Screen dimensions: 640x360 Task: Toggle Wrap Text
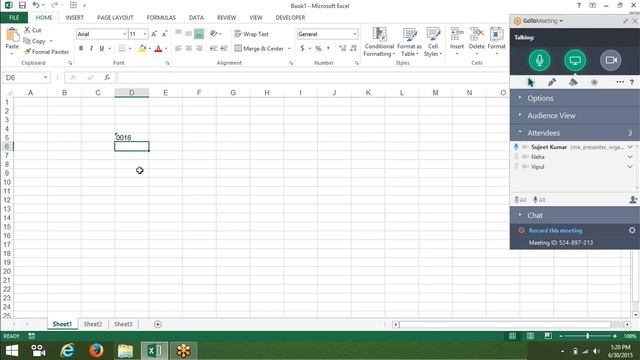click(x=251, y=34)
